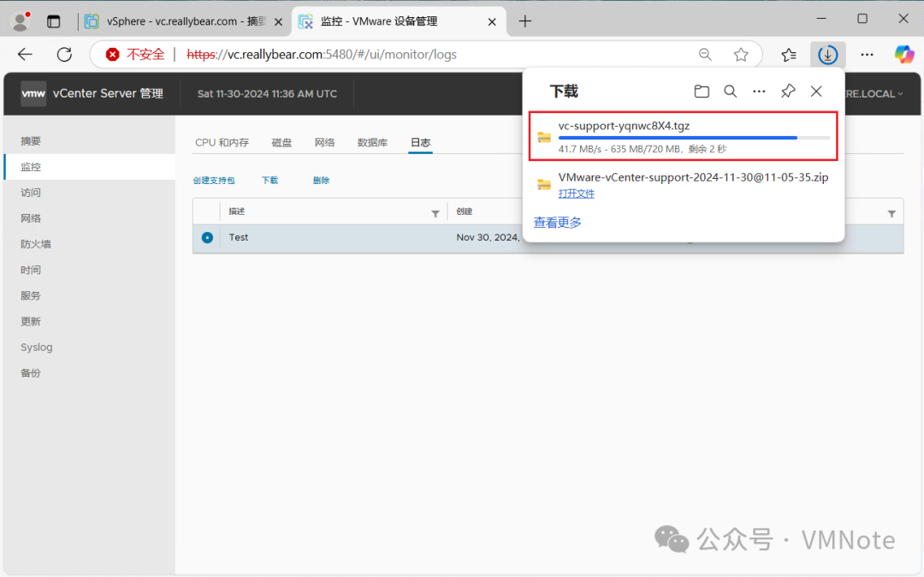Click the Nov 30, 2024 creation cell
The image size is (924, 577).
point(488,237)
